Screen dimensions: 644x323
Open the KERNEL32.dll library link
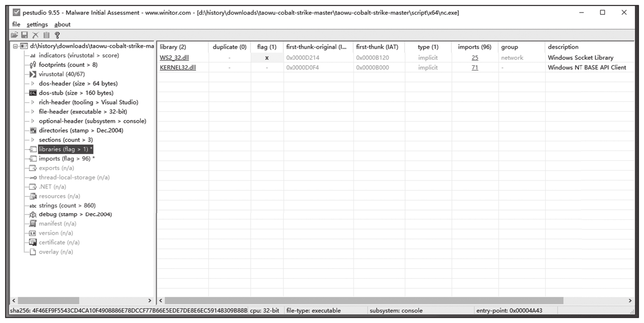(178, 68)
